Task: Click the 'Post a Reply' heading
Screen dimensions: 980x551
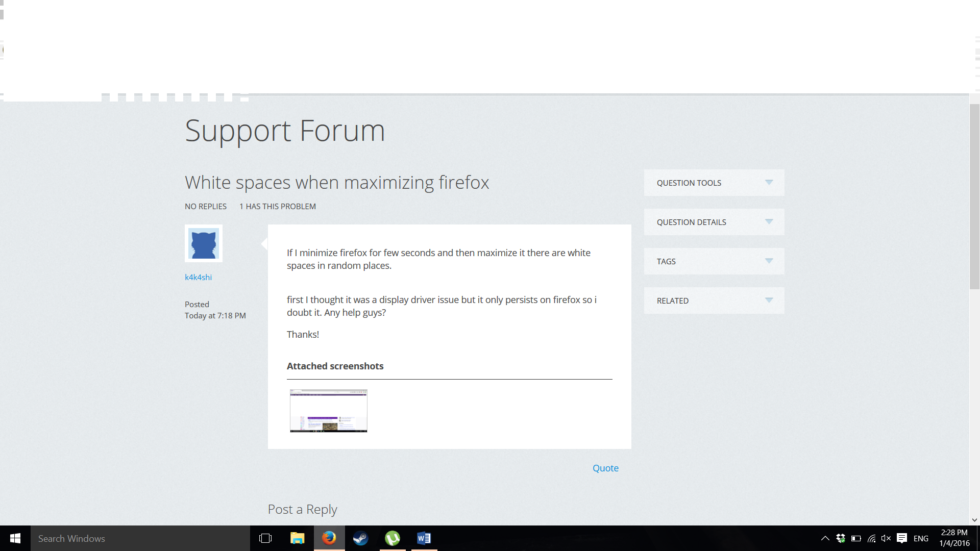Action: (x=302, y=509)
